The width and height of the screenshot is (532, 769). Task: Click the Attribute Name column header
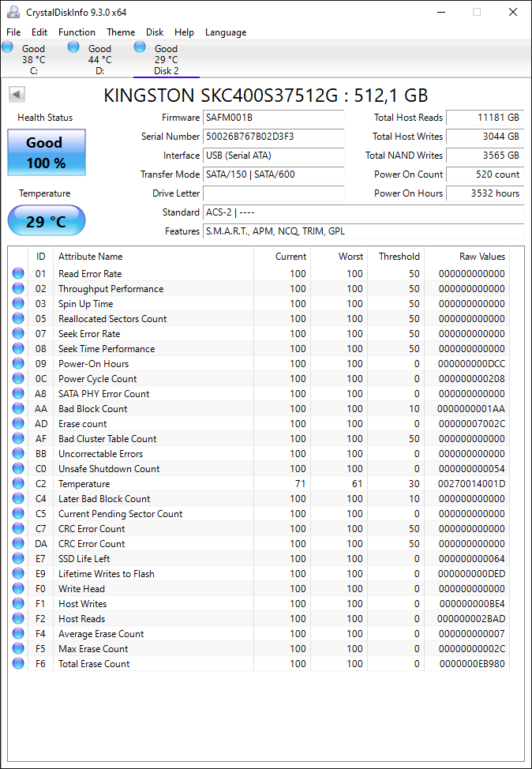pyautogui.click(x=153, y=257)
